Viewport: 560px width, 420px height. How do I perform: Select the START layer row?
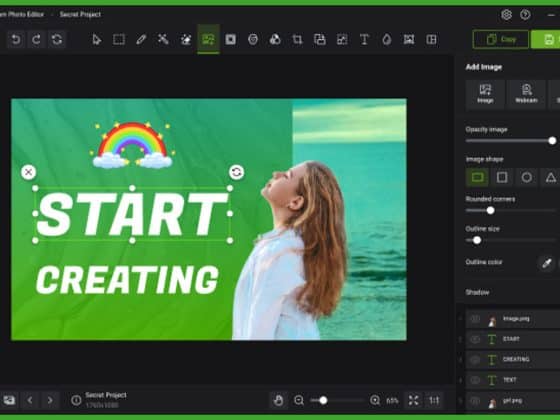[513, 339]
